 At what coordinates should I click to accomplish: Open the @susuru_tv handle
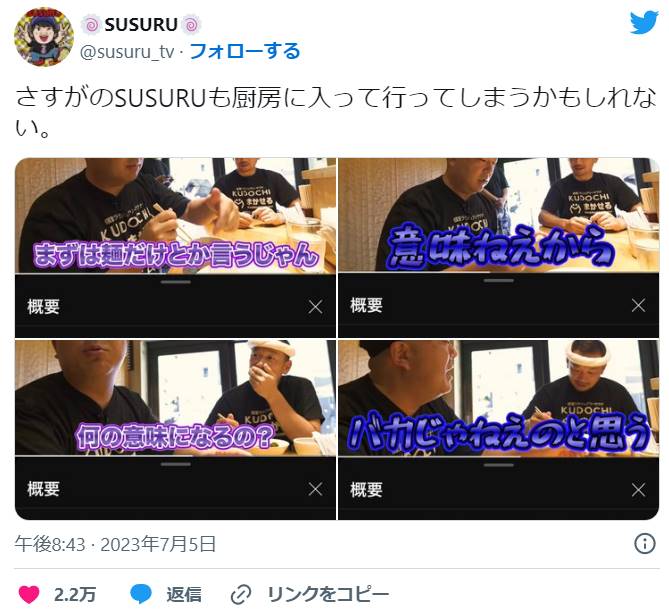(x=127, y=52)
